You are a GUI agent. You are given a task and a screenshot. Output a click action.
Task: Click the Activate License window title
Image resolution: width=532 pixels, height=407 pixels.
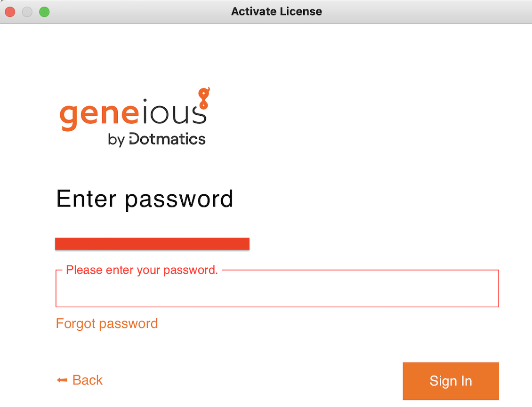tap(276, 12)
